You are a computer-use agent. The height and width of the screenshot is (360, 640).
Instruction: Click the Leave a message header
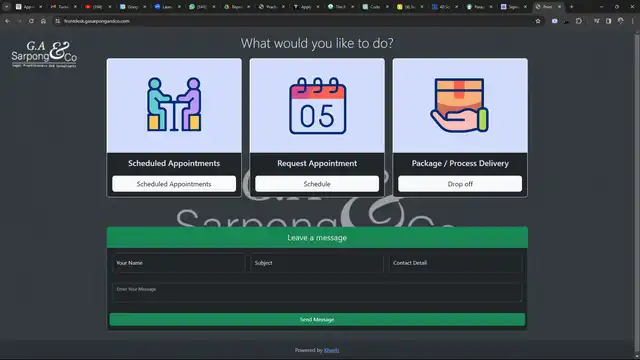(317, 238)
